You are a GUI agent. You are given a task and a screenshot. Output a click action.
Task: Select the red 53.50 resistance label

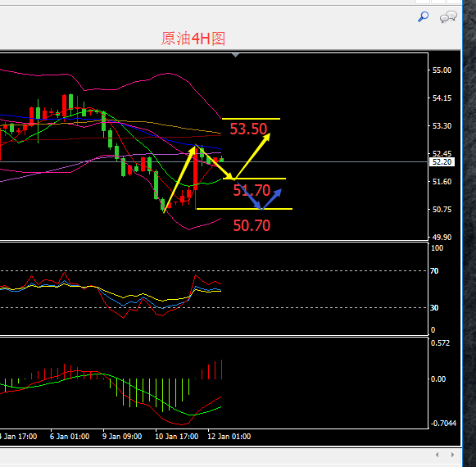pos(248,129)
